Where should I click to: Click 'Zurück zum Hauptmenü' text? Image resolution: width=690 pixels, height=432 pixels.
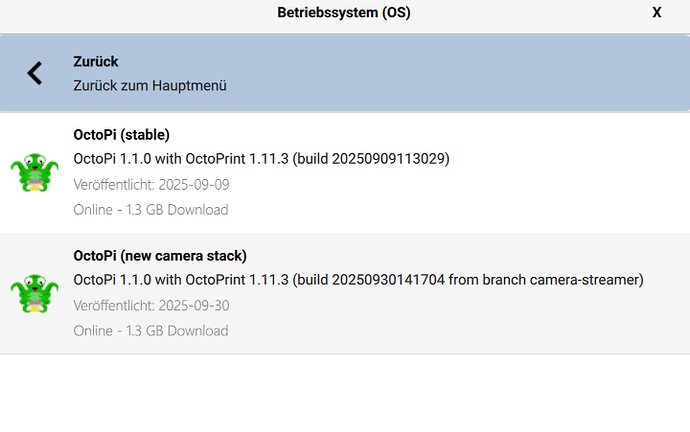pyautogui.click(x=150, y=86)
